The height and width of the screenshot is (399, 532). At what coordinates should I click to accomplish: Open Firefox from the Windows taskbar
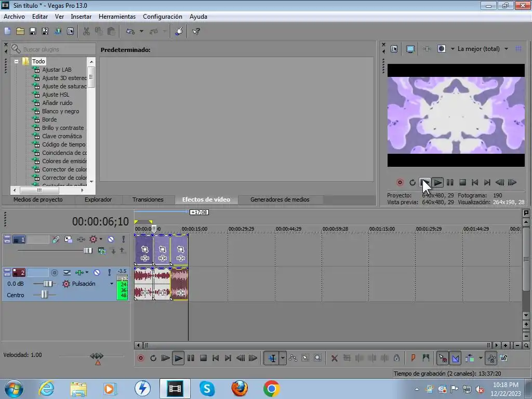point(239,389)
